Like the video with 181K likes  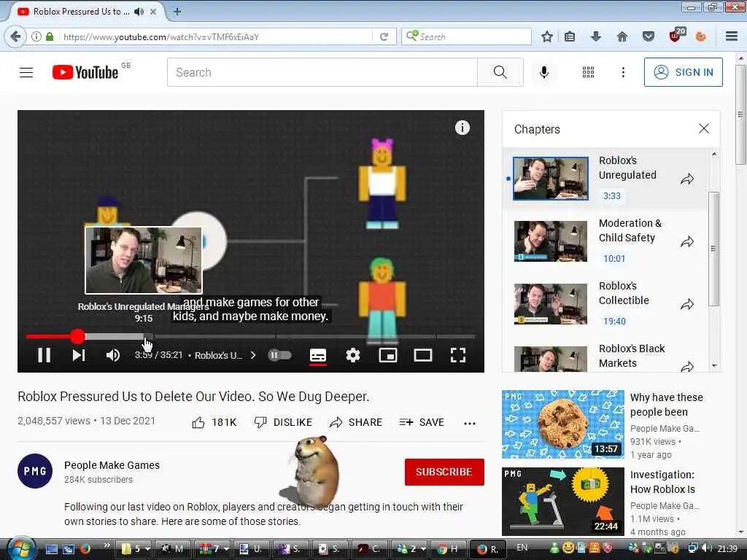coord(214,422)
